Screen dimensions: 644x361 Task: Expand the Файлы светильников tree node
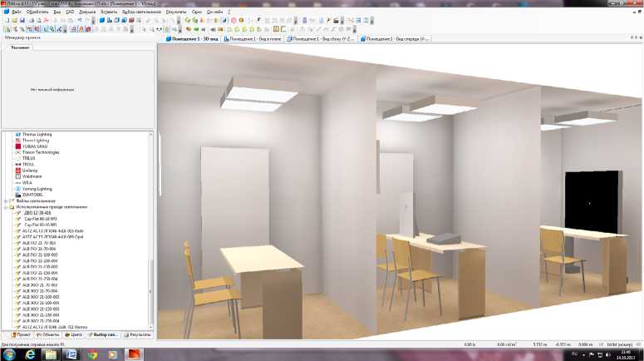click(x=7, y=201)
